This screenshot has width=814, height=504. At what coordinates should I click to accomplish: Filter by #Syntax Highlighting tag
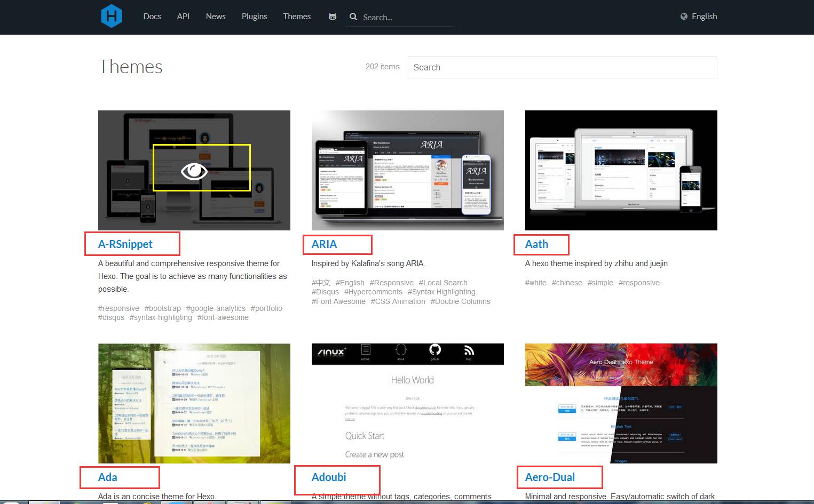pyautogui.click(x=441, y=292)
